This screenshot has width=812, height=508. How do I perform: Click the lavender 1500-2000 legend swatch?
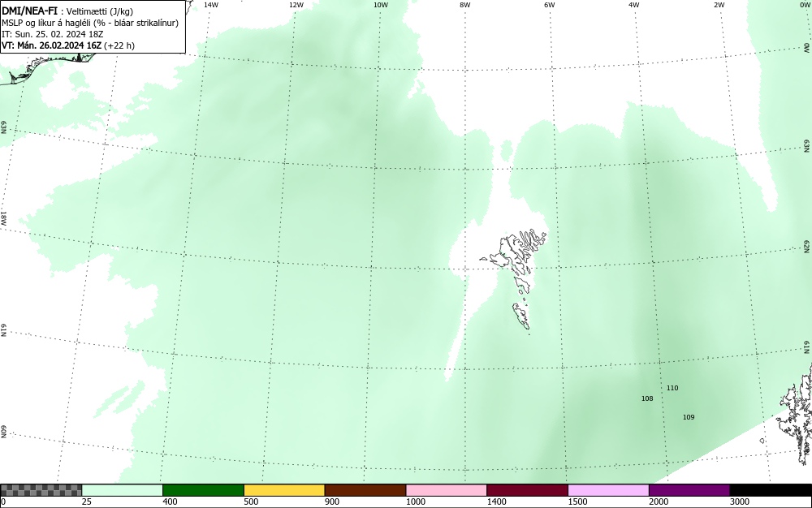coord(608,490)
